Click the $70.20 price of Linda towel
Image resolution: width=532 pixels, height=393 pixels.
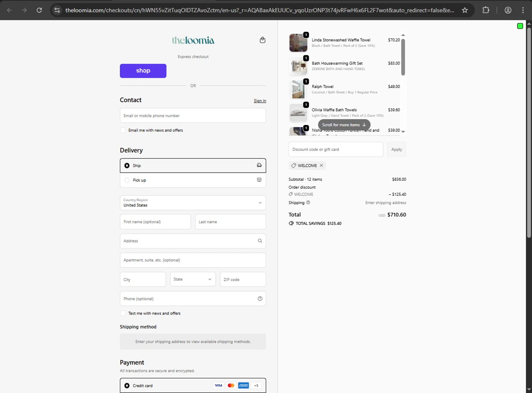(x=394, y=40)
